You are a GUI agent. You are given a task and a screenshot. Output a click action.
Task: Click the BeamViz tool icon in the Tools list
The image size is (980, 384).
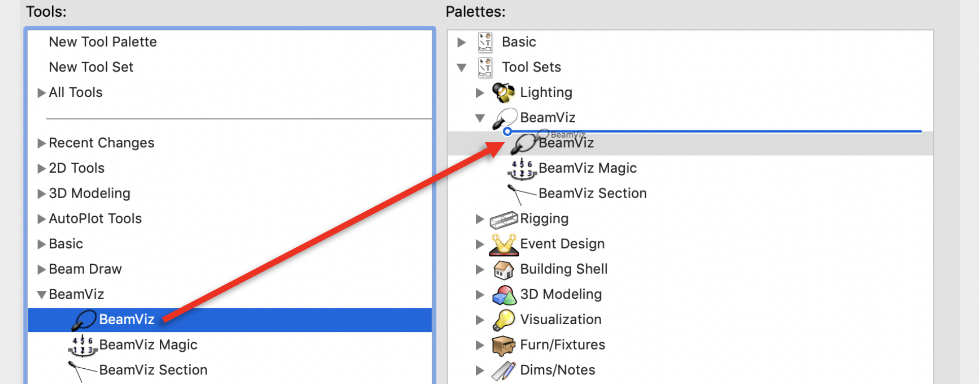tap(84, 320)
